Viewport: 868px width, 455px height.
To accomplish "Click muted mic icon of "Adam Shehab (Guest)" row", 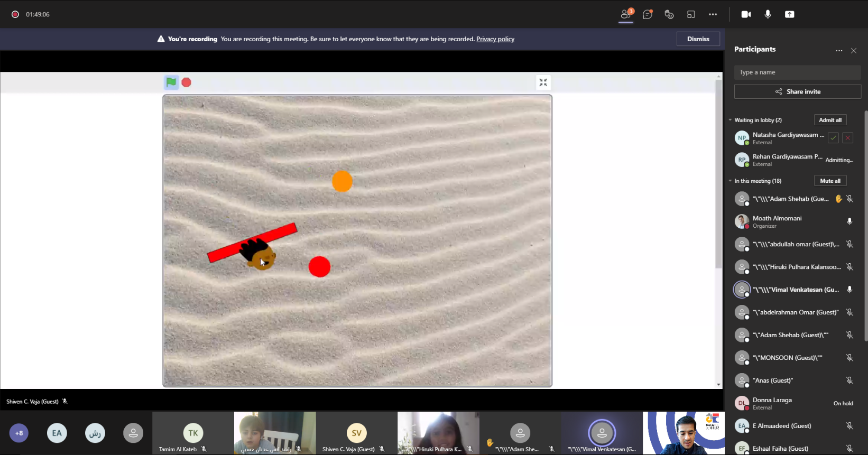I will pos(849,335).
